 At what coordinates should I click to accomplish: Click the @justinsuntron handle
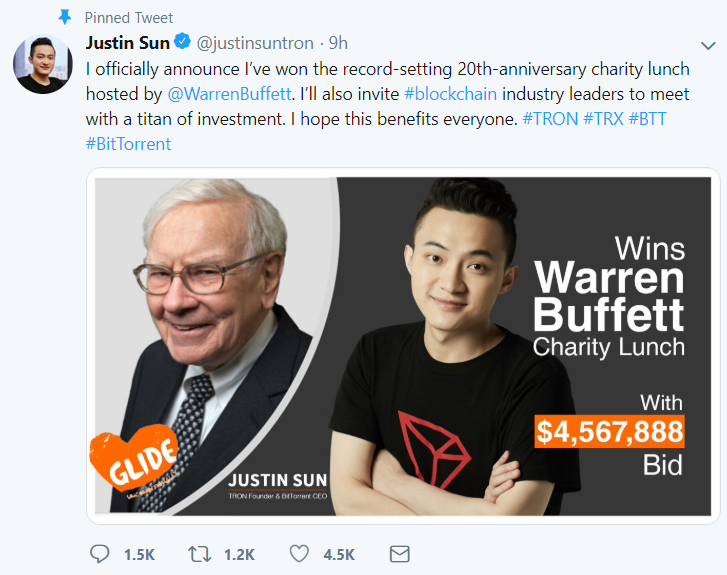coord(255,43)
